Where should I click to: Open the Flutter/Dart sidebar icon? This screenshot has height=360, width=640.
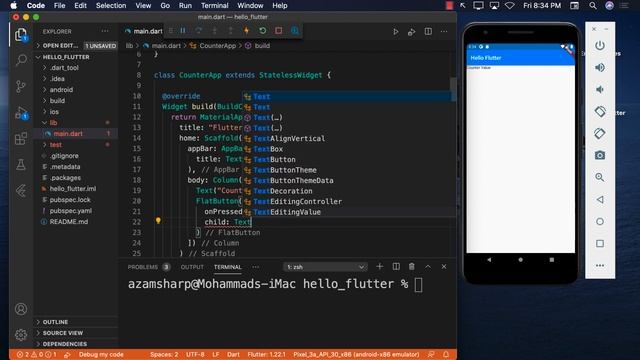pyautogui.click(x=21, y=191)
